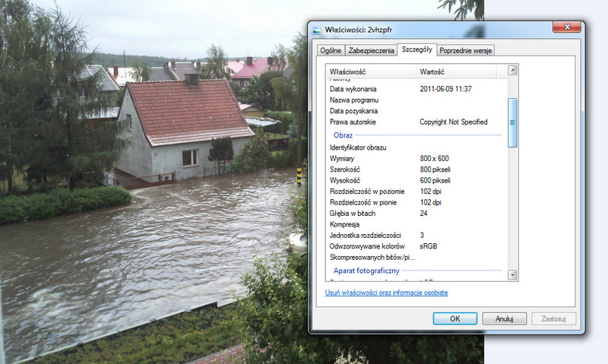608x364 pixels.
Task: Click the bit depth value 24
Action: pyautogui.click(x=423, y=214)
